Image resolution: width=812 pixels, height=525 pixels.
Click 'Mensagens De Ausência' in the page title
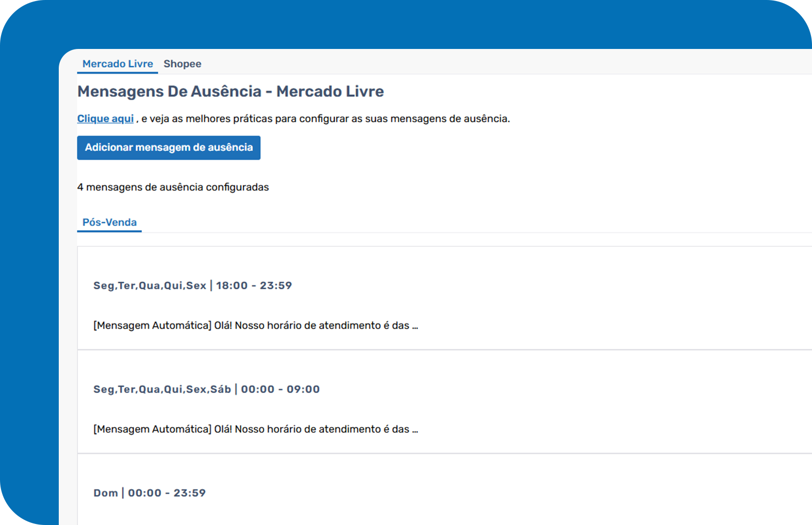(170, 92)
